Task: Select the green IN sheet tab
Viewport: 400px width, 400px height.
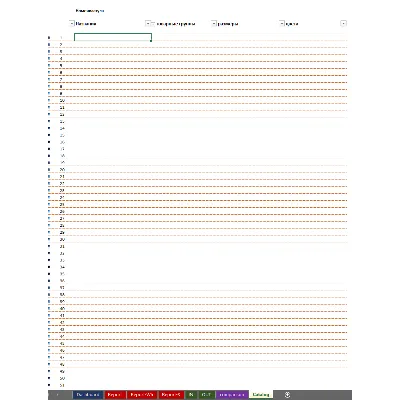Action: click(x=191, y=395)
